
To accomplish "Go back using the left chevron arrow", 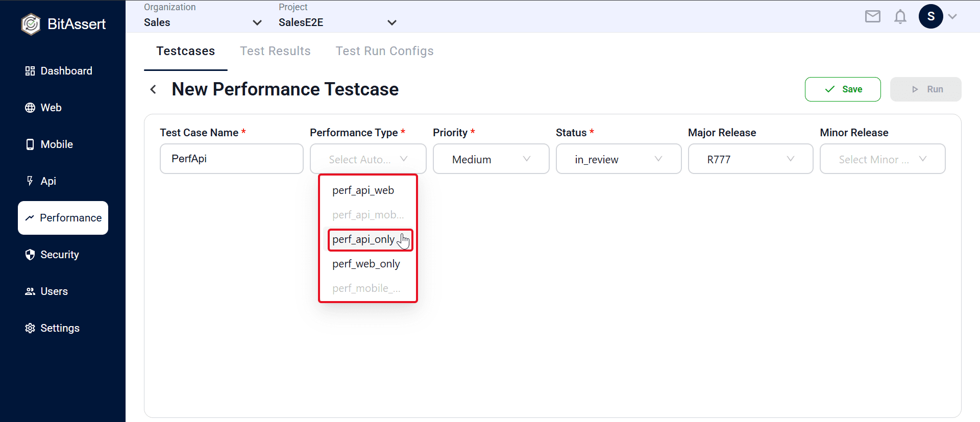I will [153, 89].
